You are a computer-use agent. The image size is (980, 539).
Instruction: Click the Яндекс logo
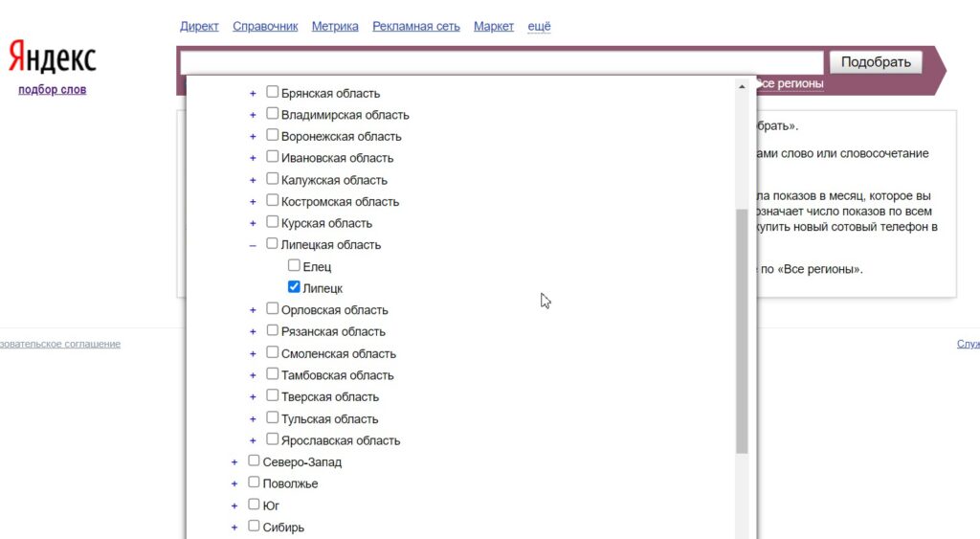tap(52, 57)
